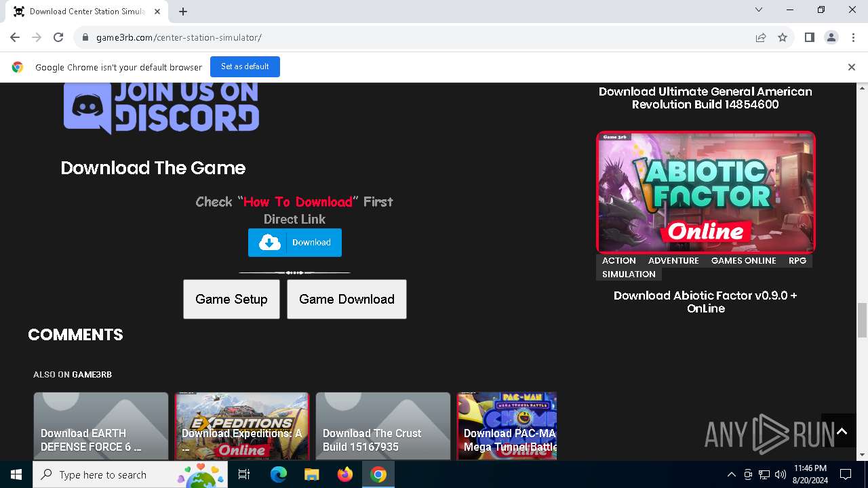Click the address bar URL
This screenshot has width=868, height=488.
(179, 37)
